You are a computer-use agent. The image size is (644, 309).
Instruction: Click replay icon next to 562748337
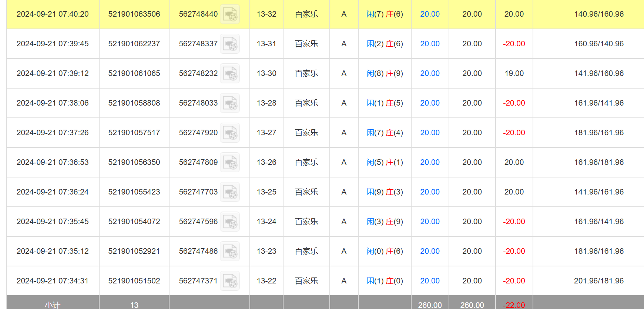click(230, 44)
